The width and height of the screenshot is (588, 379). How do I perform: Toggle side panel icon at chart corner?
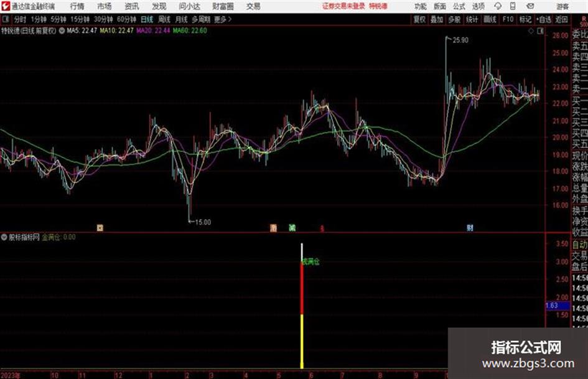540,31
